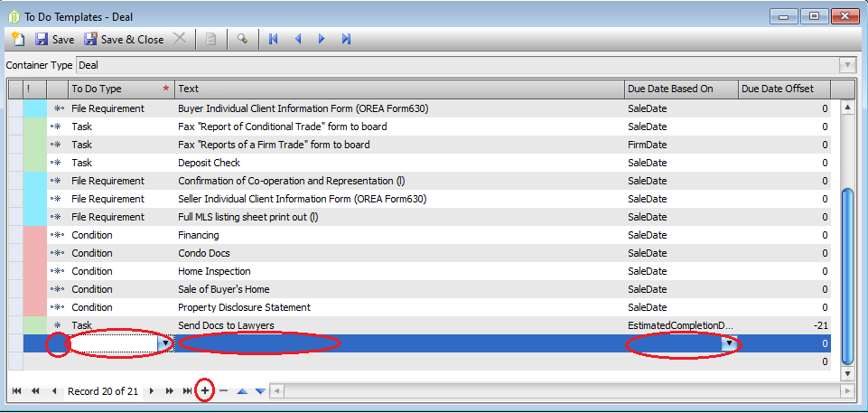Sort by Due Date Offset header

(x=784, y=89)
